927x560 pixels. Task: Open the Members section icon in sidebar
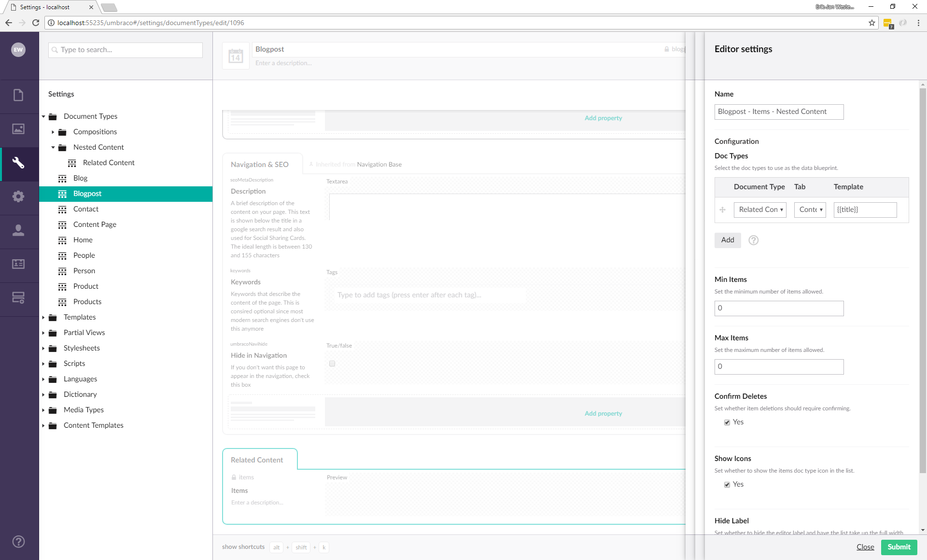pyautogui.click(x=18, y=264)
